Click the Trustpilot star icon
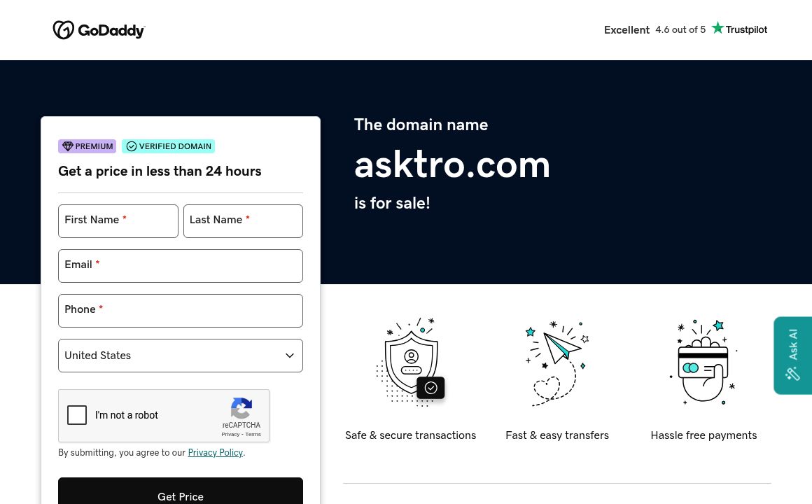Screen dimensions: 812x504 coord(717,27)
